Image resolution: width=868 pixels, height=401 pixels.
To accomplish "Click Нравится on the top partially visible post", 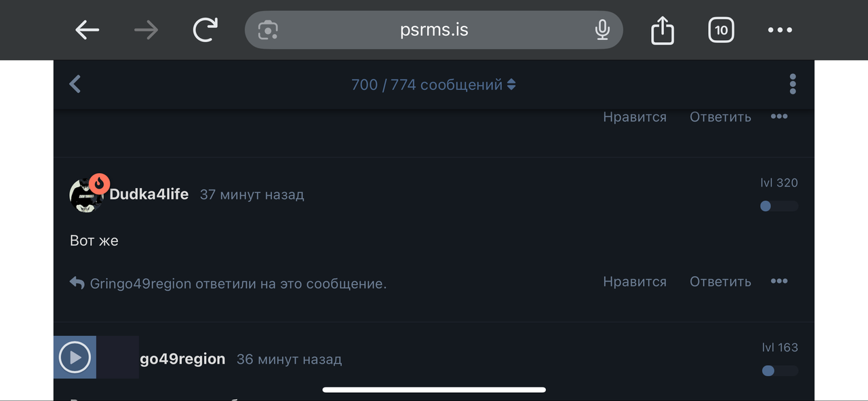I will [635, 117].
